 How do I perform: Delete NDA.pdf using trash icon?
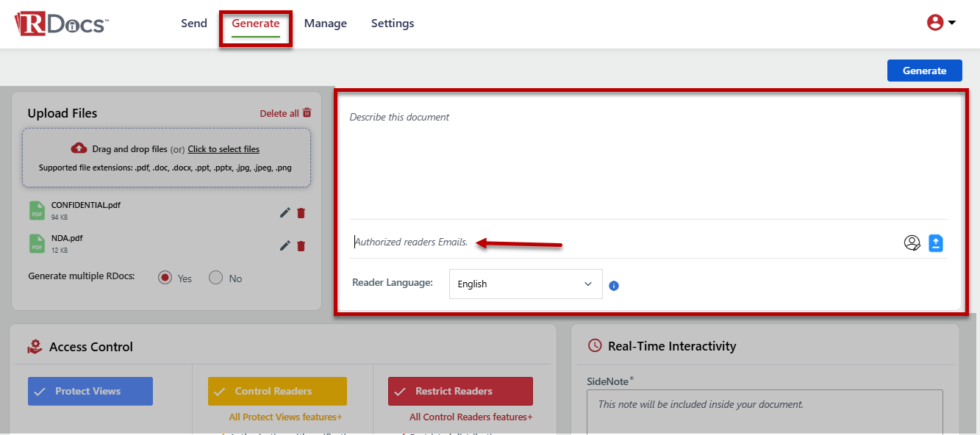[x=301, y=246]
